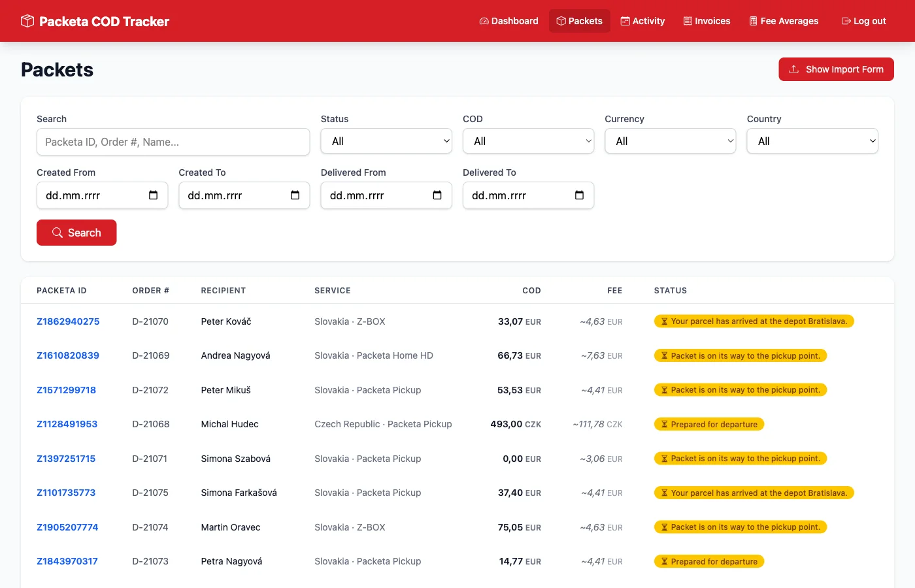The height and width of the screenshot is (588, 915).
Task: Click the Delivered To date field
Action: [x=528, y=195]
